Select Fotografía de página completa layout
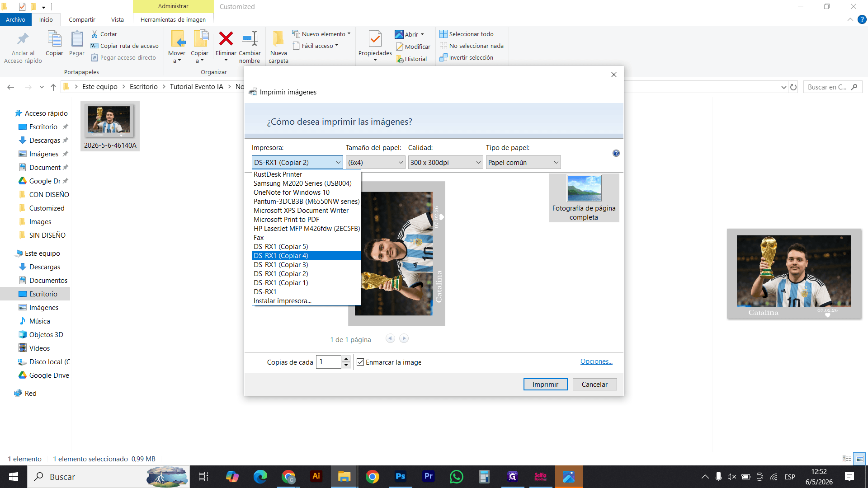Image resolution: width=868 pixels, height=488 pixels. pos(584,197)
